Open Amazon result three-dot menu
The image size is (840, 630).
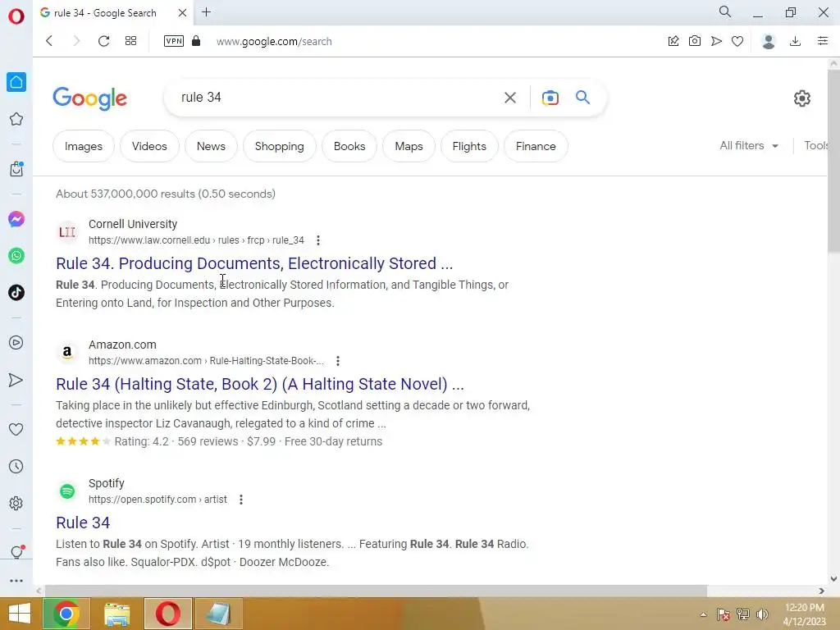[337, 361]
